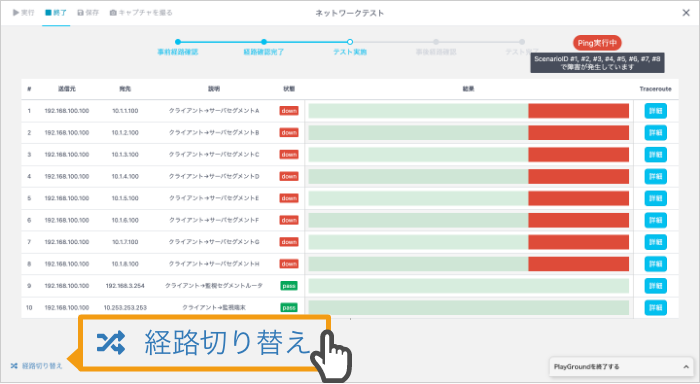Click the ScenarioID failure tooltip message
Viewport: 700px width, 384px height.
[597, 63]
